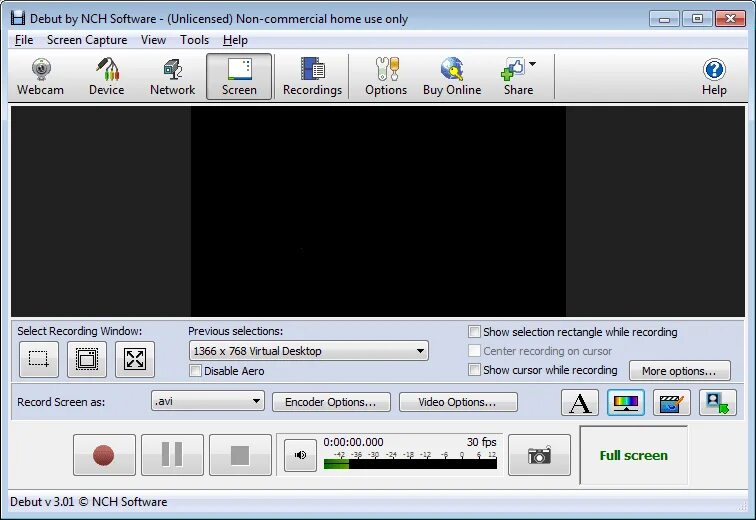Take a snapshot with the camera button
The height and width of the screenshot is (520, 756).
coord(540,455)
